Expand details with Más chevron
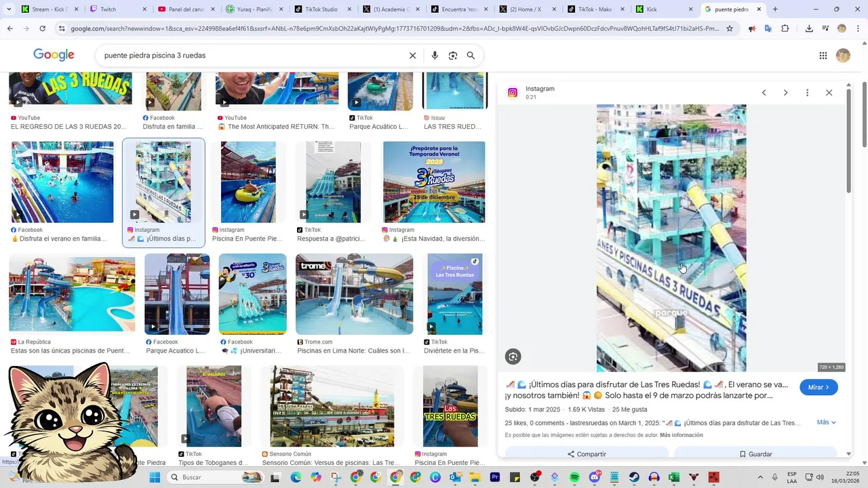Viewport: 868px width, 488px height. coord(826,422)
